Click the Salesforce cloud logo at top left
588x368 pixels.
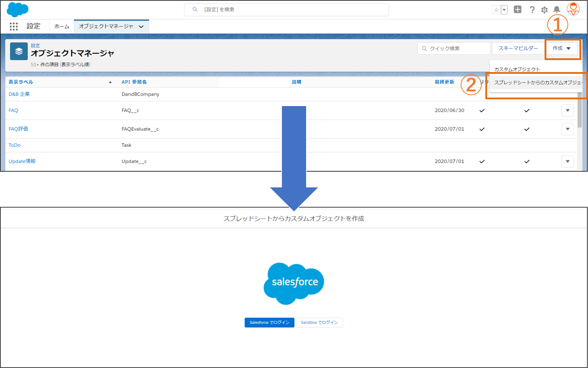[17, 9]
